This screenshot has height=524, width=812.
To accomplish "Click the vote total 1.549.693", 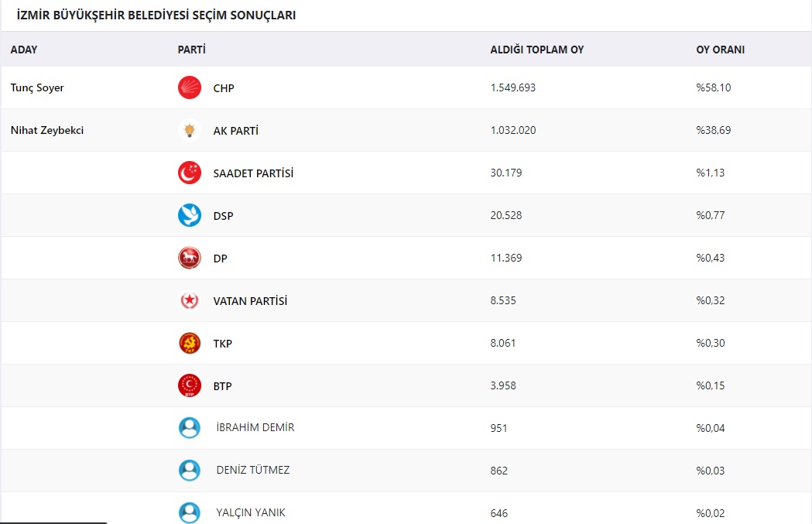I will pyautogui.click(x=513, y=87).
